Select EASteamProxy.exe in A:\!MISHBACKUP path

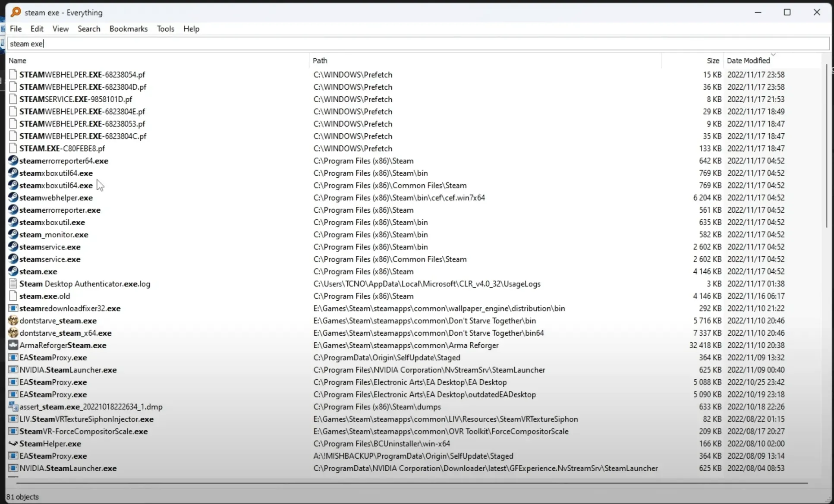(53, 456)
